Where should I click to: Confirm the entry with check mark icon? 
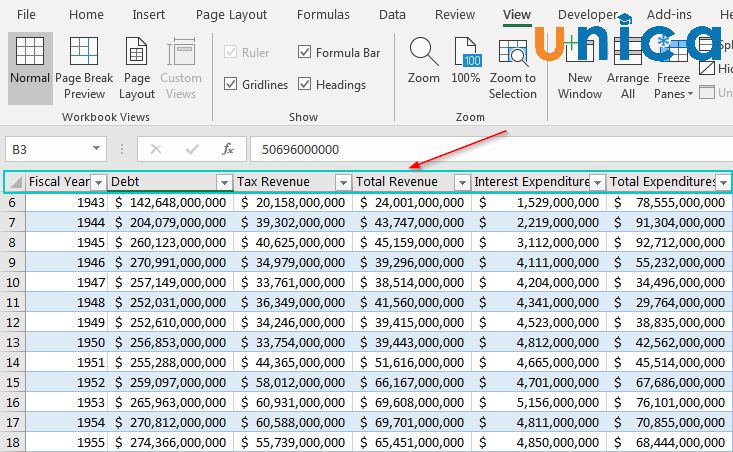coord(192,150)
